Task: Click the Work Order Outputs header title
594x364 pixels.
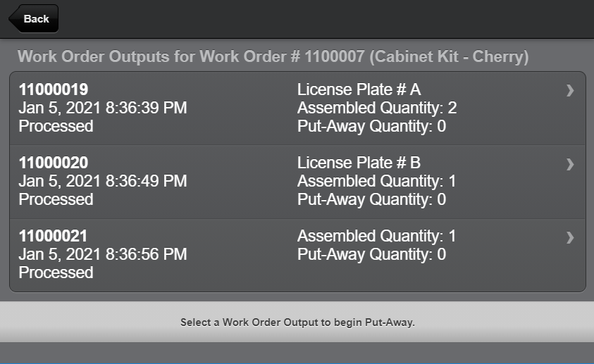Action: 273,56
